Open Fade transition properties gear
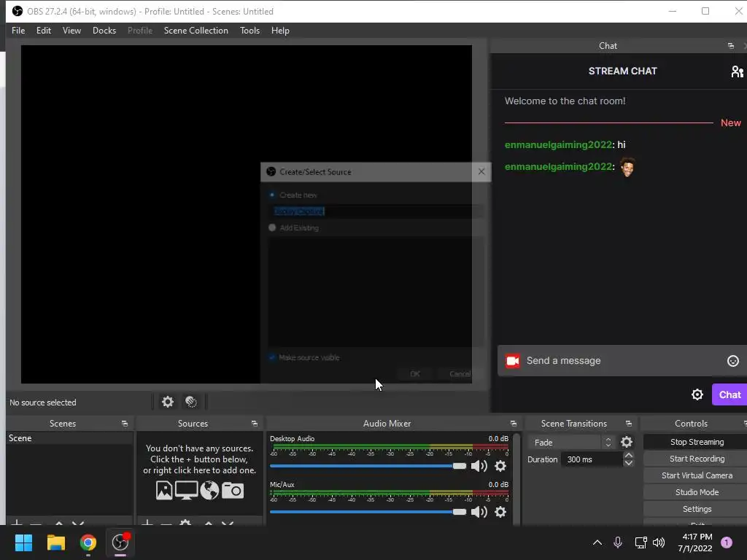The image size is (747, 560). (627, 443)
